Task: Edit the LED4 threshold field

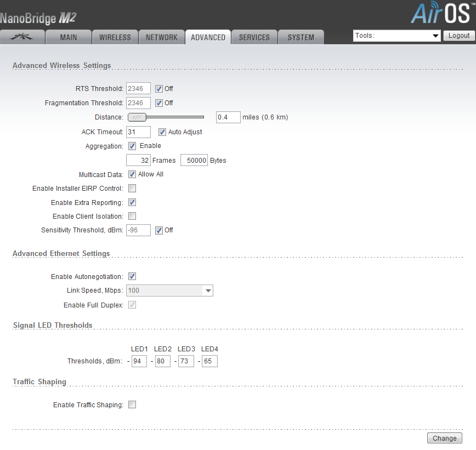Action: [x=210, y=361]
